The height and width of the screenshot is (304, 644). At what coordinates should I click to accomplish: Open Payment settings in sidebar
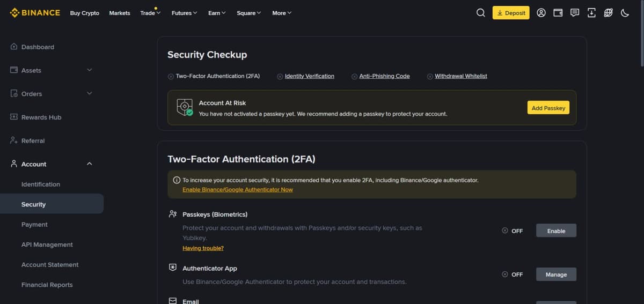(34, 224)
